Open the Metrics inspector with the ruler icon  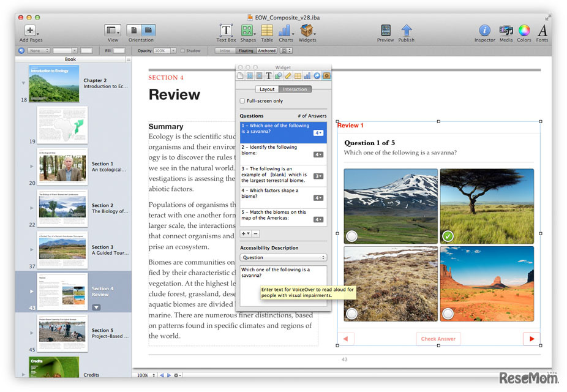(288, 75)
